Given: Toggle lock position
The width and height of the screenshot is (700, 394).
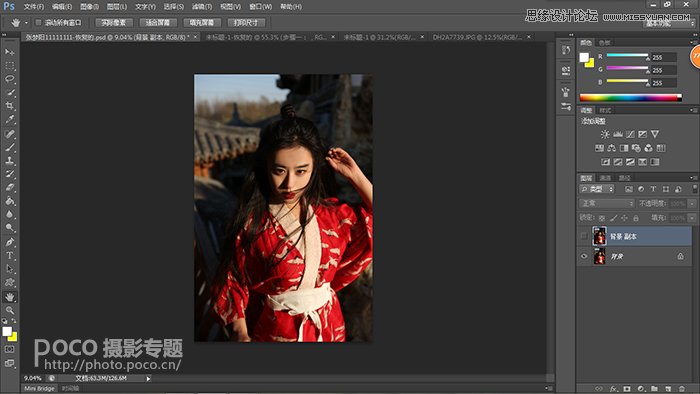Looking at the screenshot, I should pos(624,218).
